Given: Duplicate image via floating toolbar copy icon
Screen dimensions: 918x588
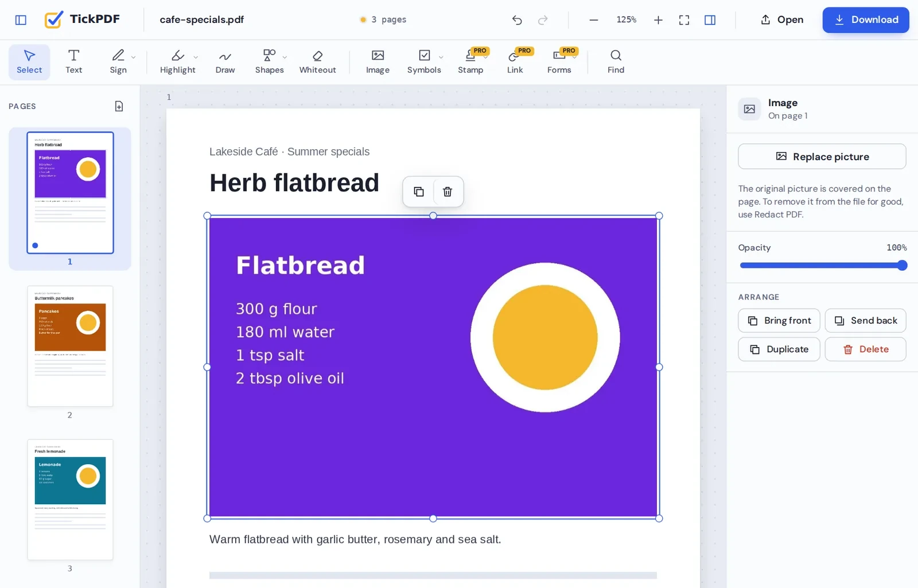Looking at the screenshot, I should pyautogui.click(x=419, y=192).
